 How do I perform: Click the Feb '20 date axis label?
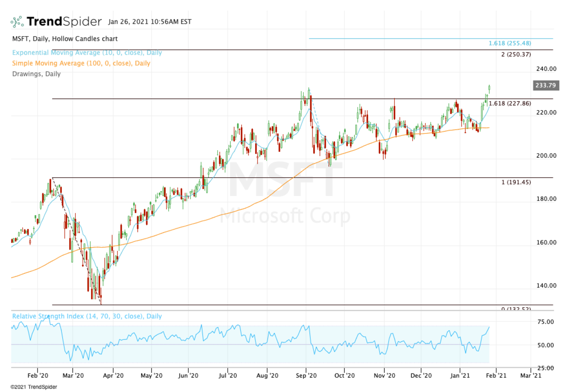click(x=37, y=375)
